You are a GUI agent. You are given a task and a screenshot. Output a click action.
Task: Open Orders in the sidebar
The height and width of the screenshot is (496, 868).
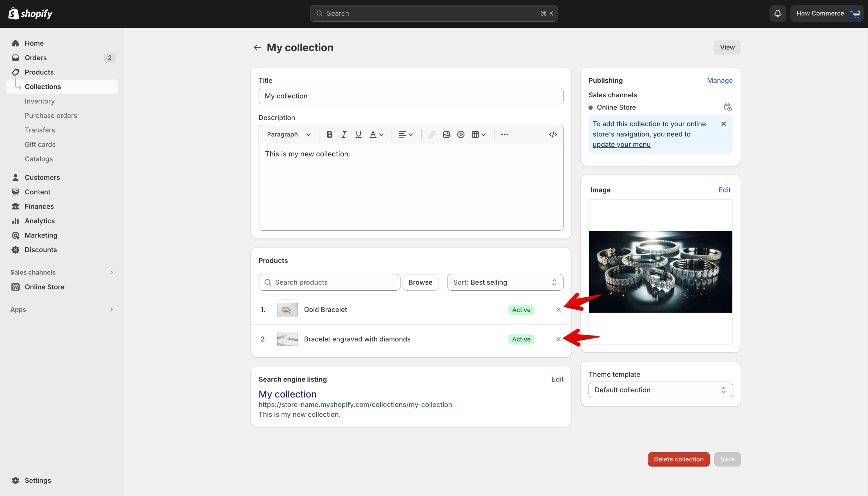[x=62, y=58]
